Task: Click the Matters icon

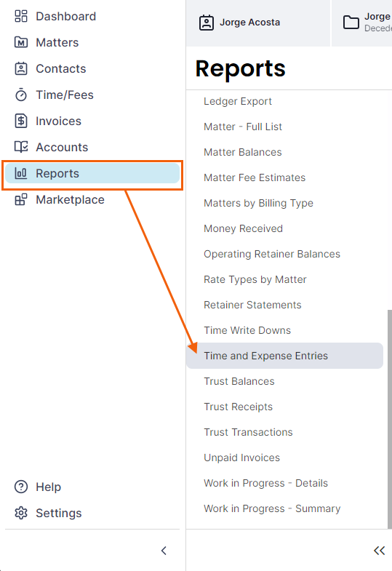Action: (x=21, y=43)
